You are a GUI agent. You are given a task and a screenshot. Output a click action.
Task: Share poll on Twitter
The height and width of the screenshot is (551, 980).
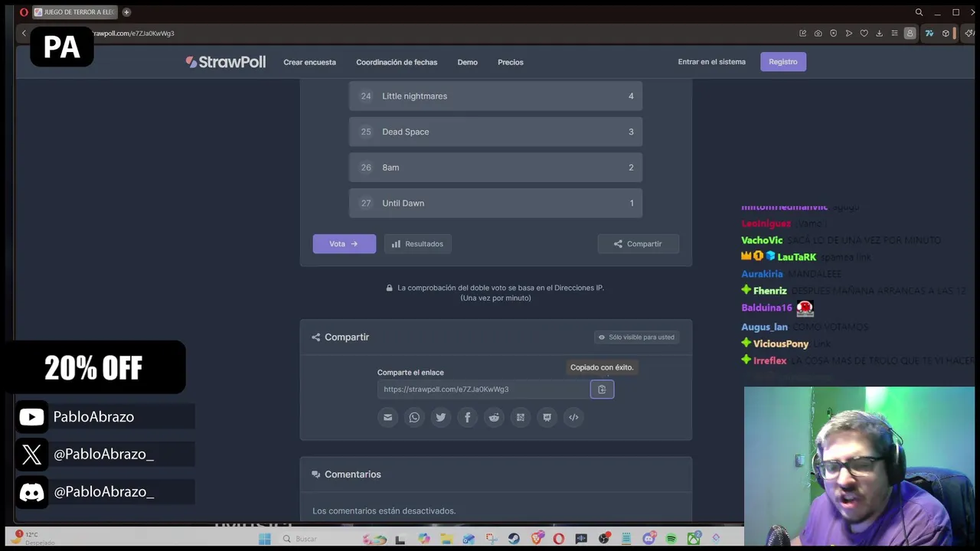[441, 417]
